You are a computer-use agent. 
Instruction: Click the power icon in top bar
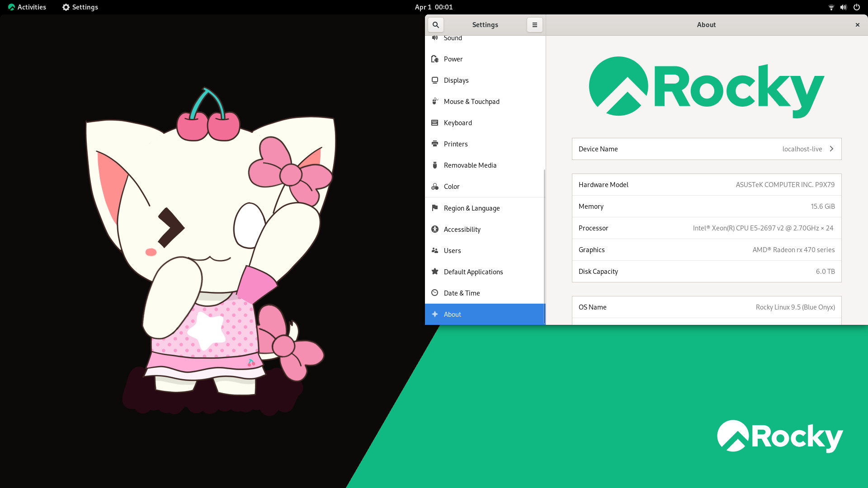click(x=857, y=7)
